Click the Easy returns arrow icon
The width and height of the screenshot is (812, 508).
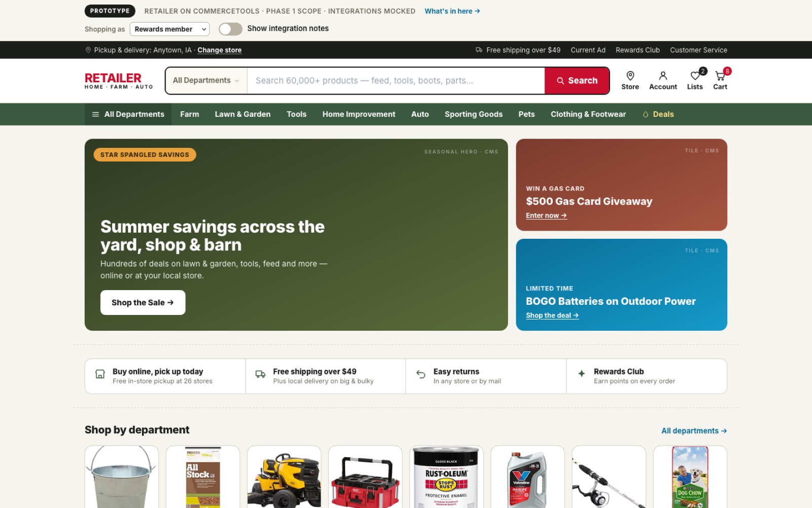pos(421,374)
